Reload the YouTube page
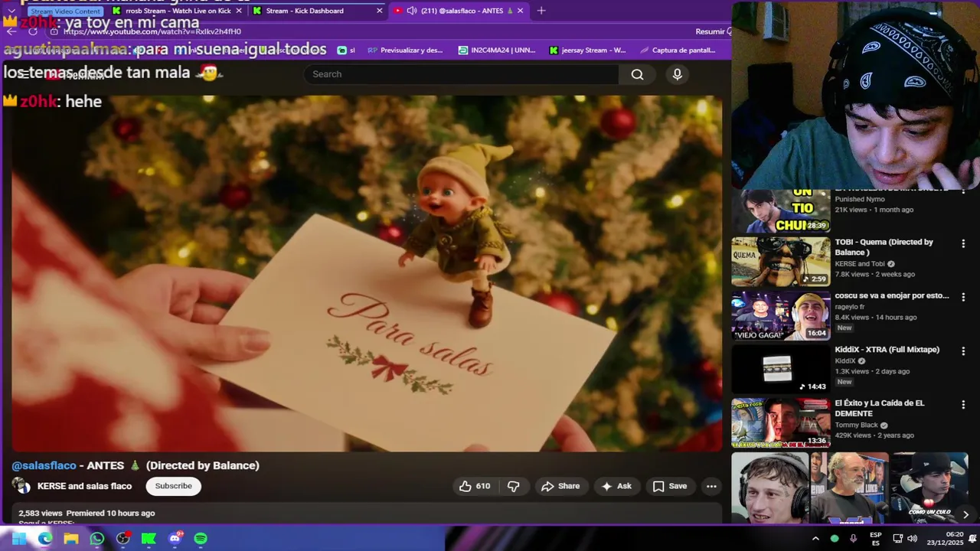Image resolution: width=980 pixels, height=551 pixels. point(33,31)
